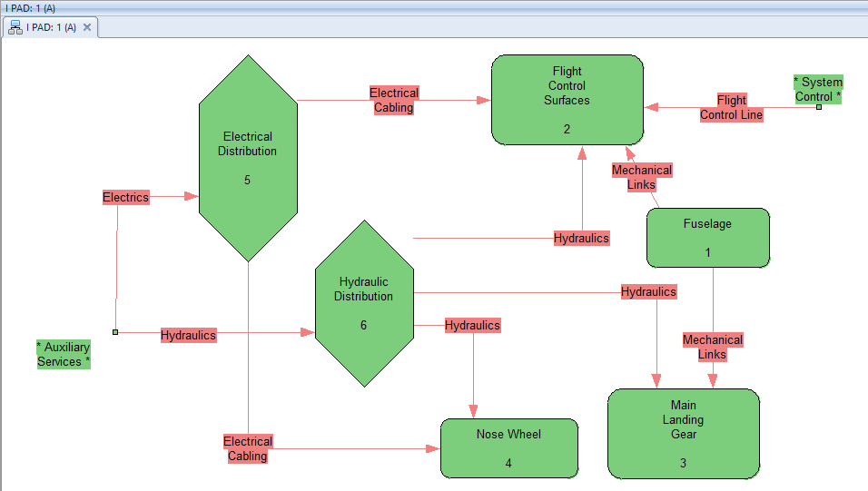Select Electrical Cabling label near Flight Control Surfaces

394,100
